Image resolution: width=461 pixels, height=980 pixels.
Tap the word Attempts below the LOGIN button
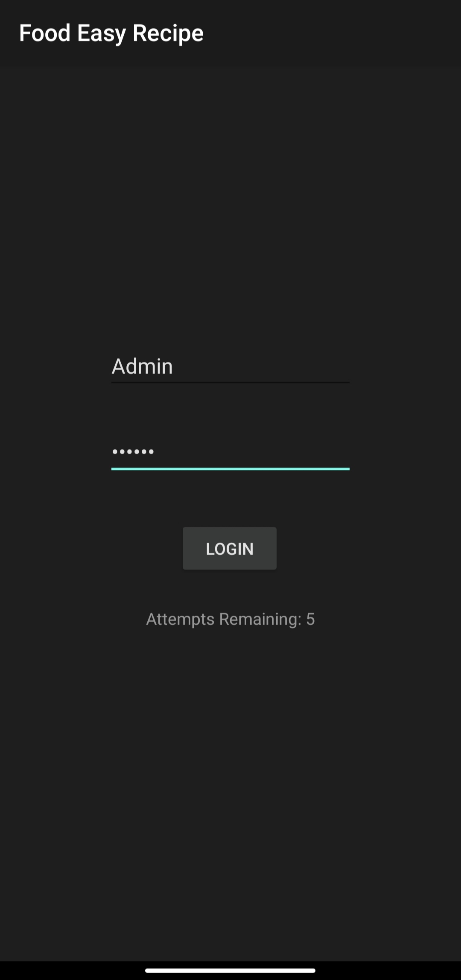tap(181, 619)
